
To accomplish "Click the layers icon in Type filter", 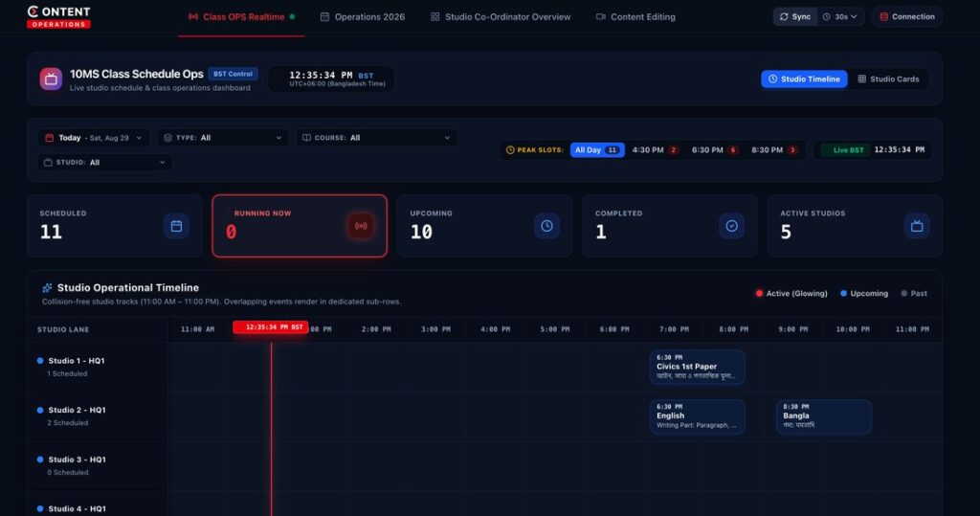I will [167, 138].
